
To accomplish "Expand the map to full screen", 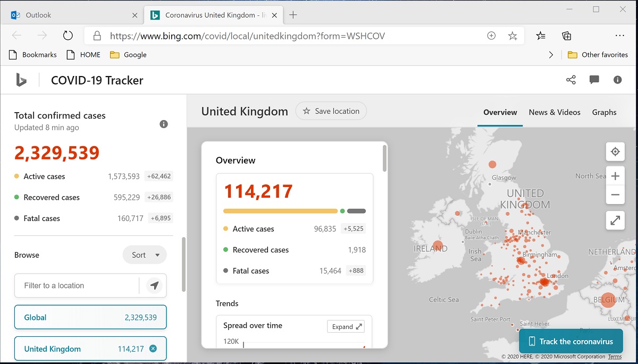I will 615,221.
